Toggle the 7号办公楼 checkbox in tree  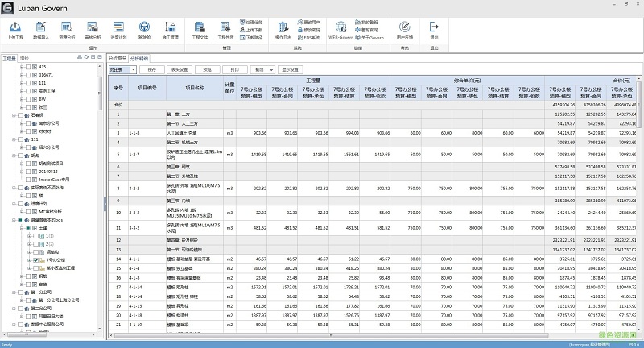point(34,260)
